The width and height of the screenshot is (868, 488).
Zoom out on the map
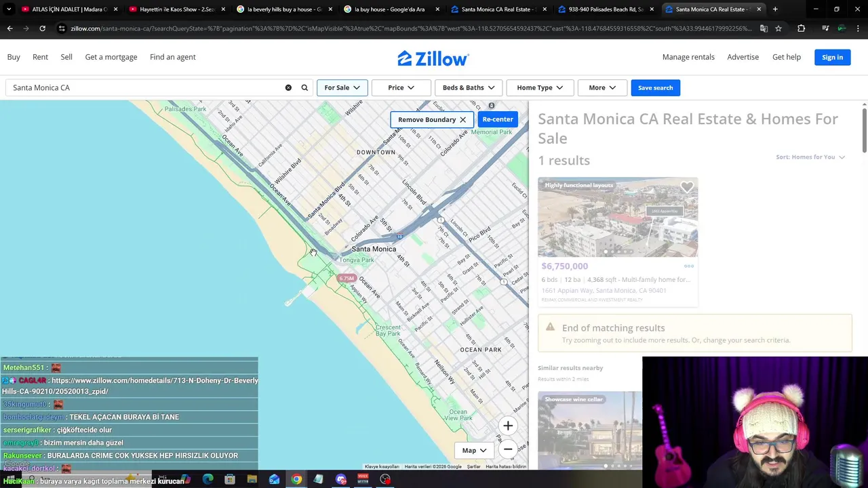[x=508, y=449]
